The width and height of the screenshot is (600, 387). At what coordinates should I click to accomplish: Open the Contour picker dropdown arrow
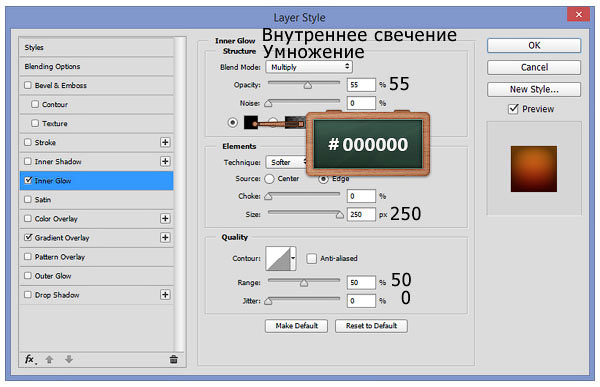point(293,258)
